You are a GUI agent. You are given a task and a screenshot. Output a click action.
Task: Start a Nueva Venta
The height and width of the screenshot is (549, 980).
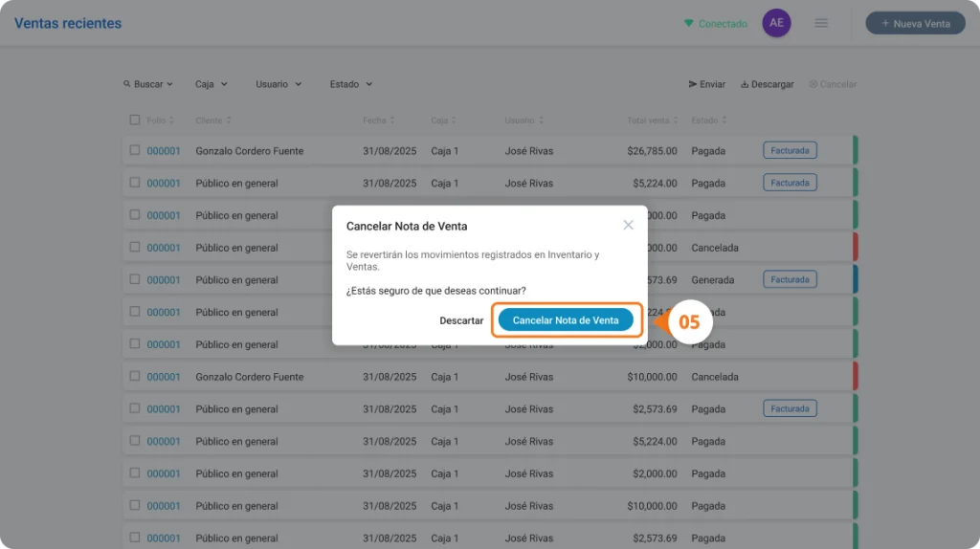915,23
